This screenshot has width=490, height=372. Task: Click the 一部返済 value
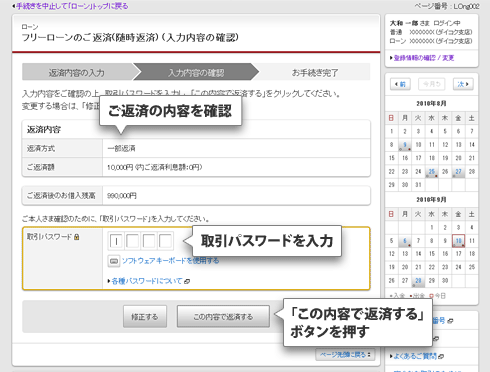click(121, 148)
